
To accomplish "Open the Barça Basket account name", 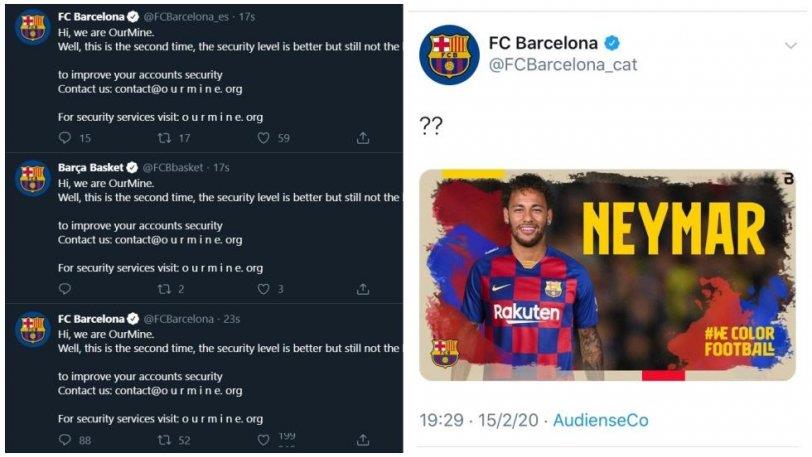I will (91, 167).
